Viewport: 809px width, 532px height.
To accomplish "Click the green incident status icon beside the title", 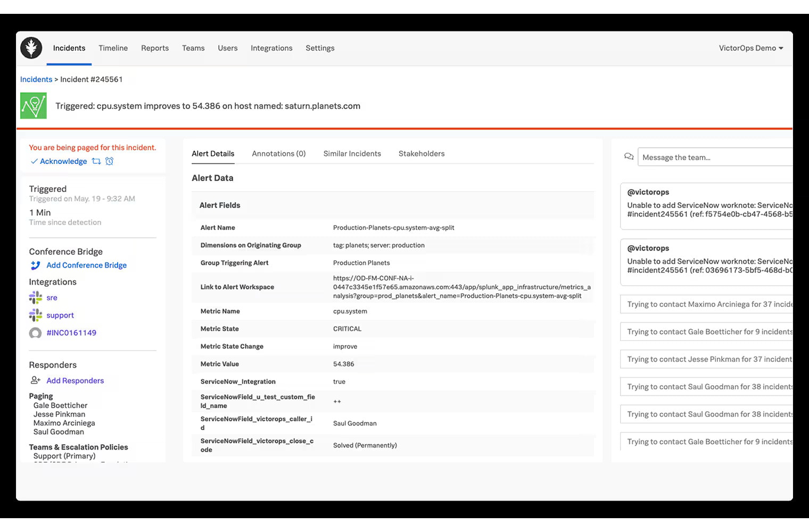I will [x=33, y=105].
